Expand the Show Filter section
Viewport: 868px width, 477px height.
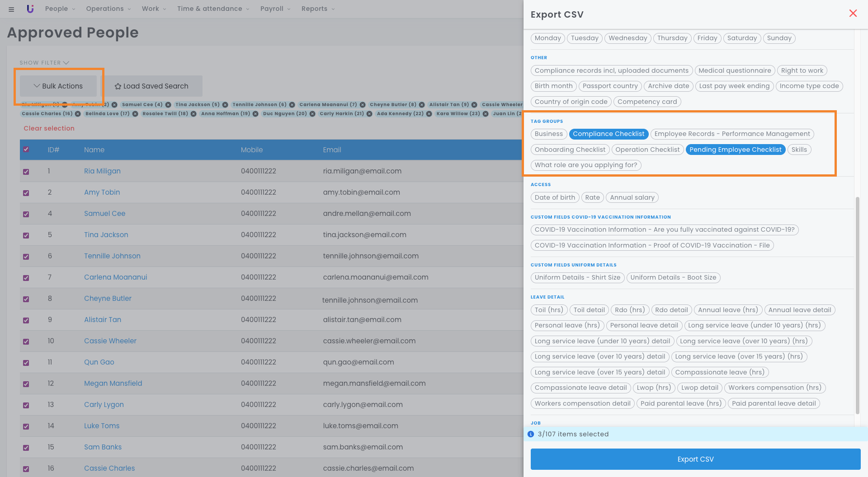click(x=44, y=63)
